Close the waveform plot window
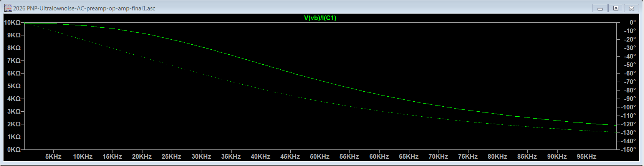The image size is (644, 166). [631, 8]
